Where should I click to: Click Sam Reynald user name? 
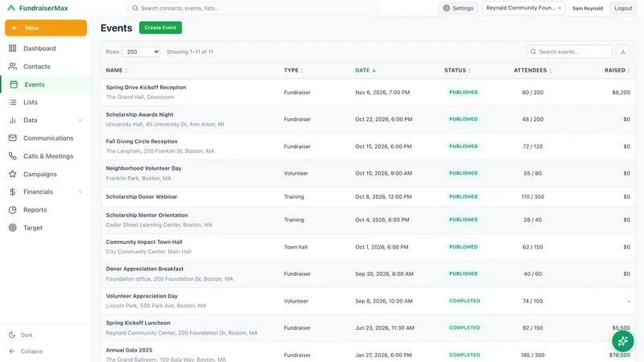pos(588,8)
